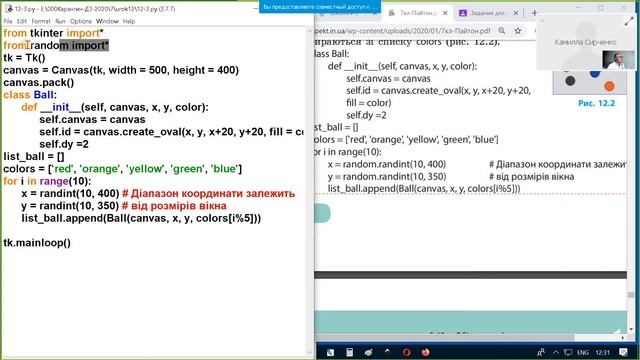Open a new browser tab with plus
640x360 pixels.
[534, 13]
